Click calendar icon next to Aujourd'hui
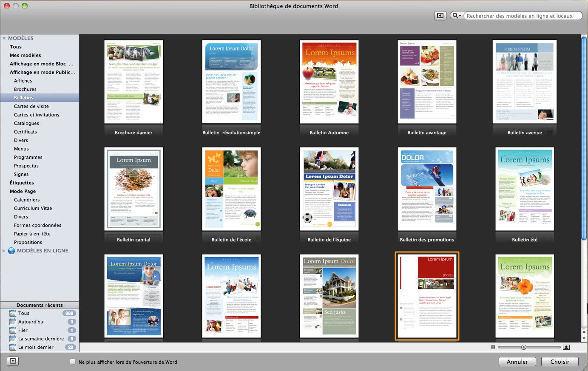The image size is (588, 371). click(13, 322)
